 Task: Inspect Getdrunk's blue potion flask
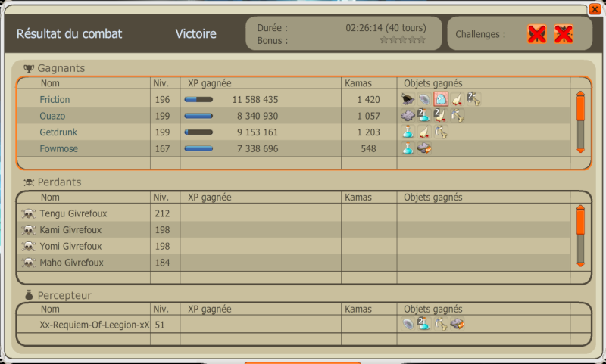click(x=408, y=132)
